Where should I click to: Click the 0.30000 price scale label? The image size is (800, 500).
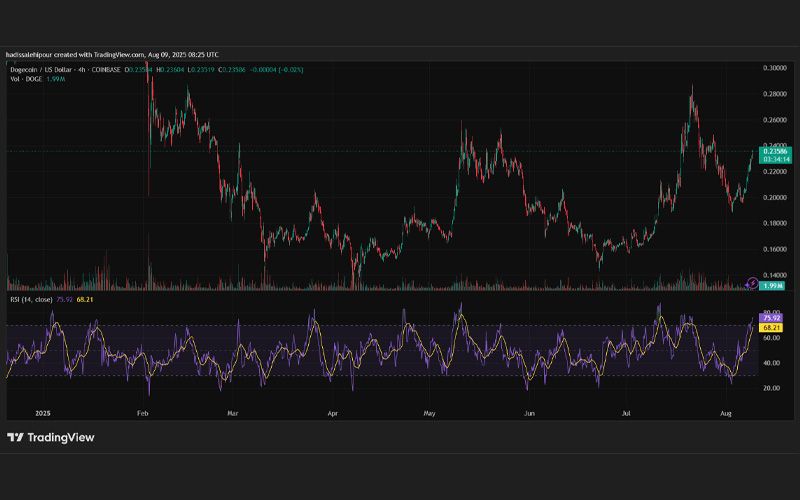click(774, 68)
